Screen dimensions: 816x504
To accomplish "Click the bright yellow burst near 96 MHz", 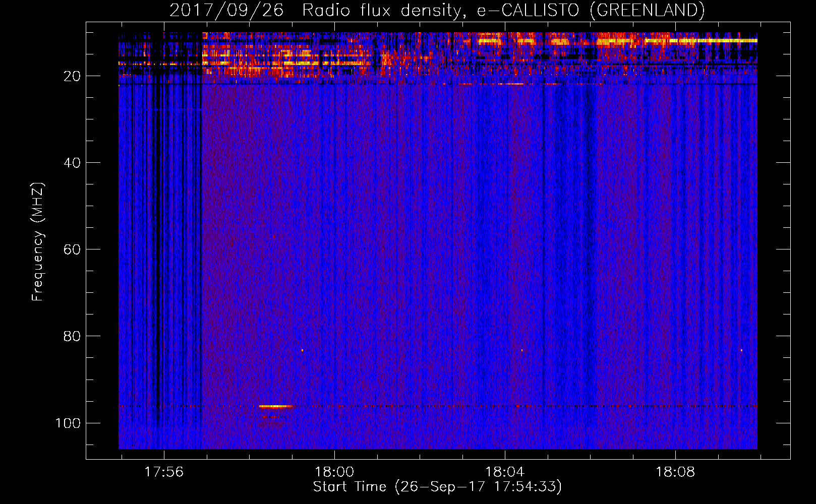I will 275,406.
